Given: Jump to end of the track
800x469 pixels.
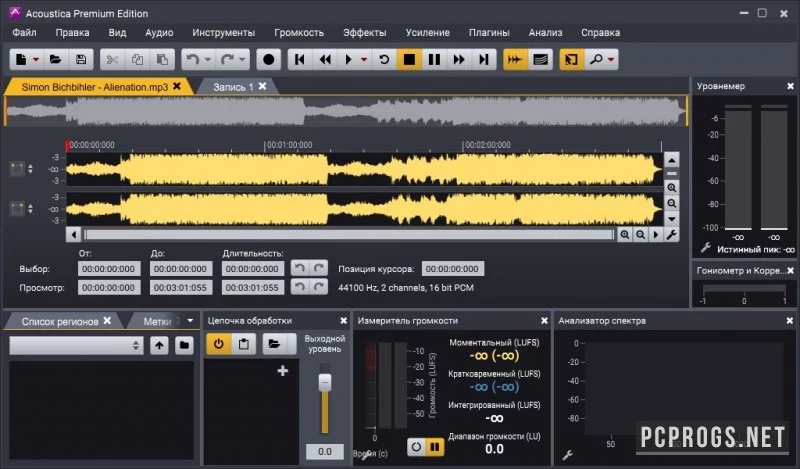Looking at the screenshot, I should pyautogui.click(x=484, y=59).
